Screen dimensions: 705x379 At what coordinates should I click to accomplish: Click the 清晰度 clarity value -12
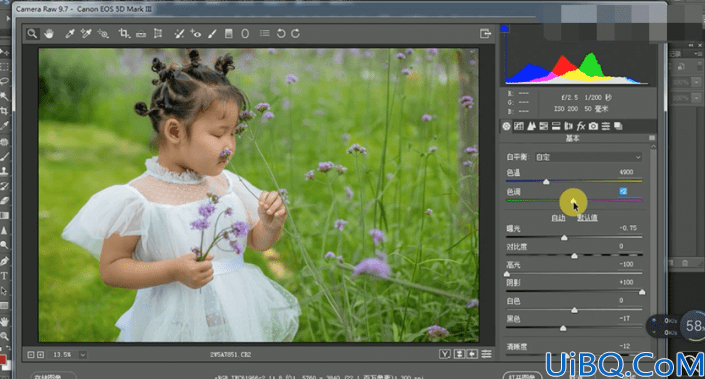click(625, 346)
